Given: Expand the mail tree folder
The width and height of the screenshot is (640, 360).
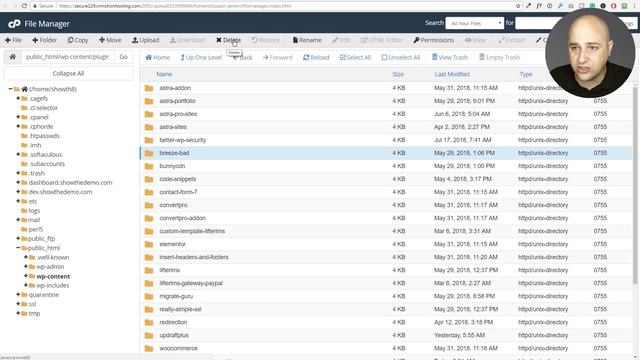Looking at the screenshot, I should (x=18, y=220).
